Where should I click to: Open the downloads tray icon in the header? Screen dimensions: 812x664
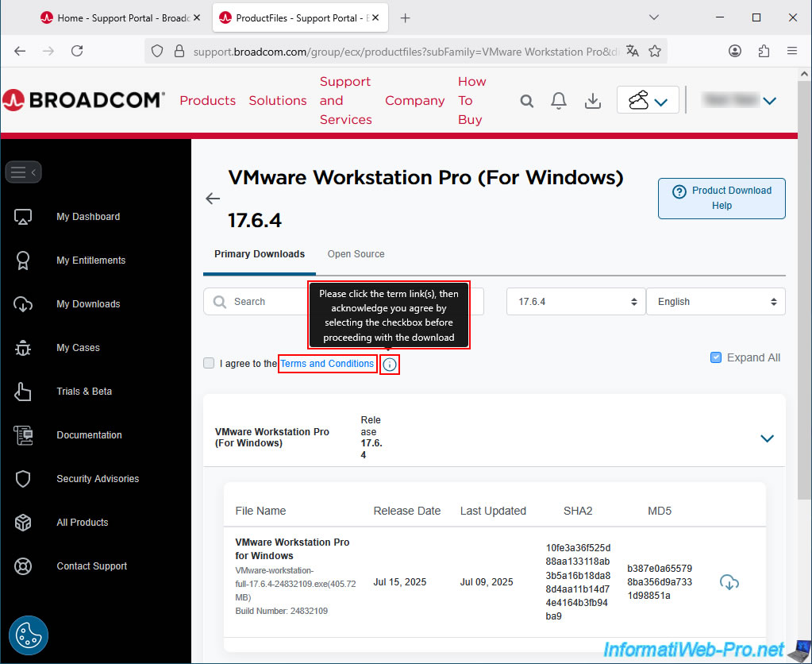point(592,100)
